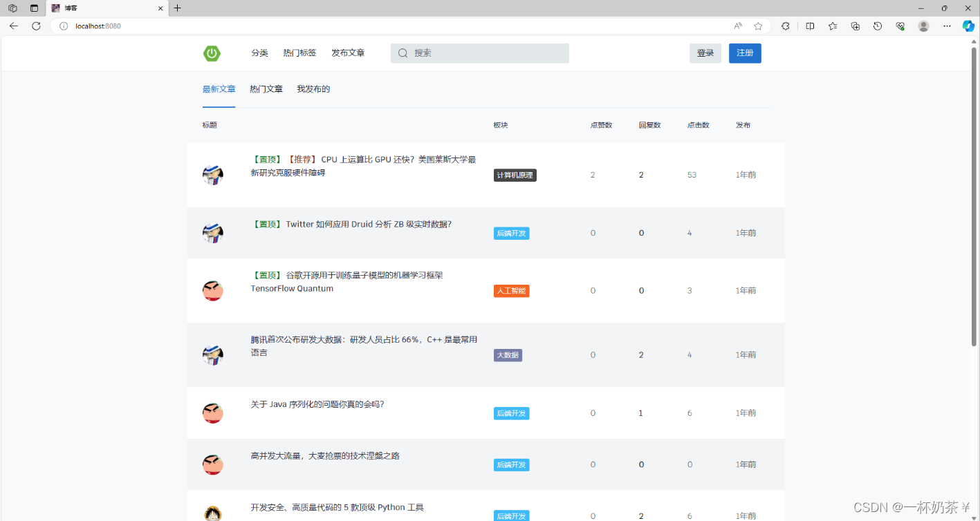
Task: Click the 点击数 column header
Action: pyautogui.click(x=698, y=125)
